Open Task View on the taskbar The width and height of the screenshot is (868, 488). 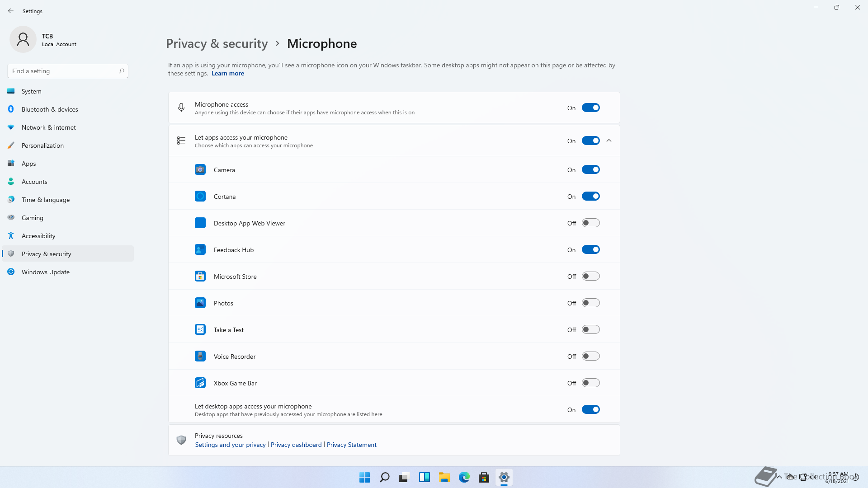pos(404,477)
